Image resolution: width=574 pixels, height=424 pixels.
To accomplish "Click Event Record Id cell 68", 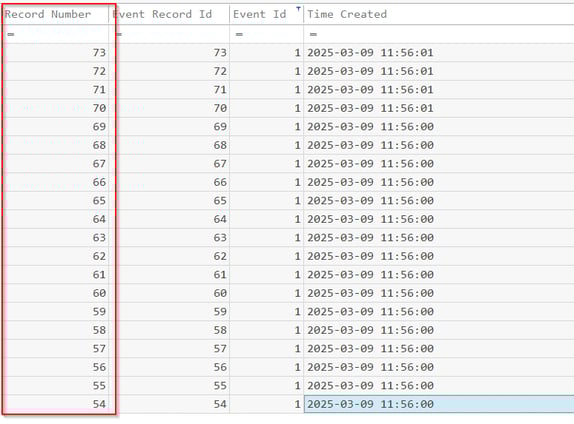I will click(x=169, y=145).
